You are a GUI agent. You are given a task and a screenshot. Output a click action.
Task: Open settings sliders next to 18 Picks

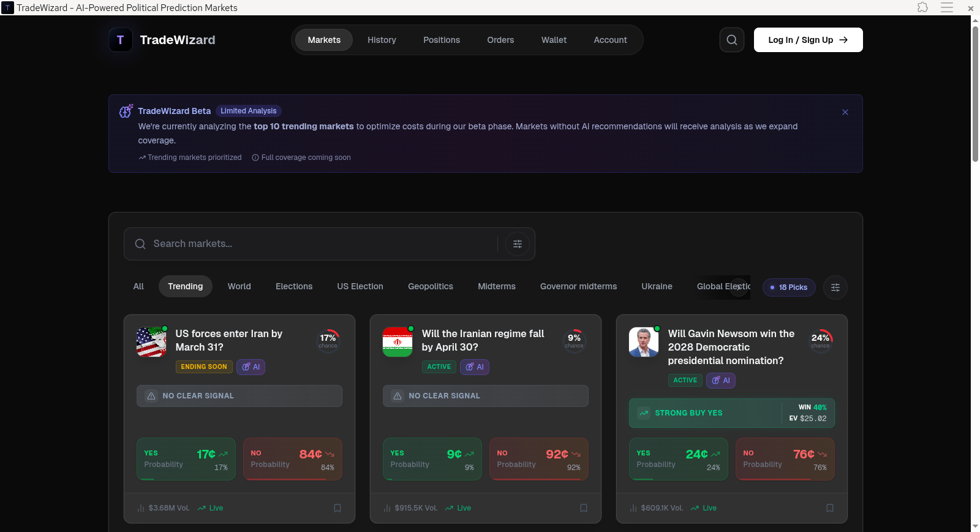(835, 287)
